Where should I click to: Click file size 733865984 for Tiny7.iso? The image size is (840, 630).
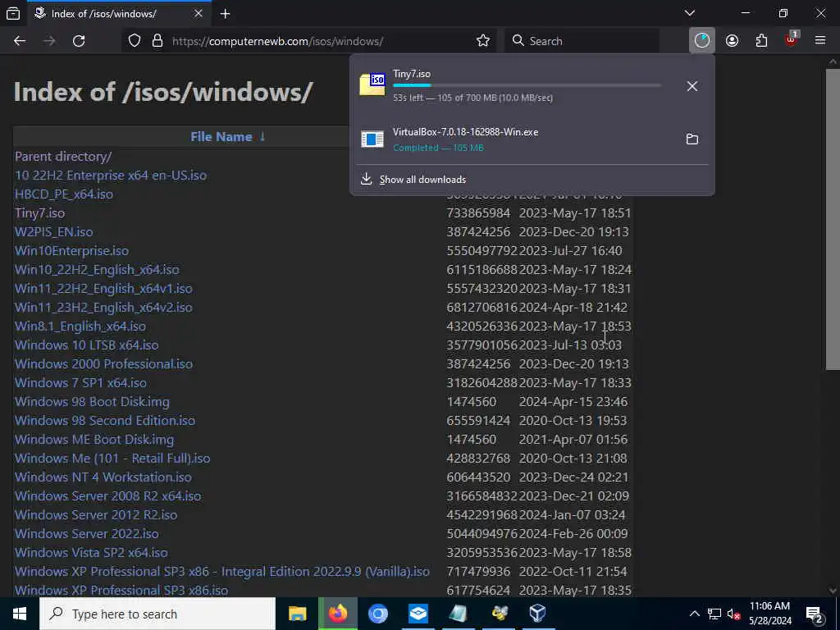478,212
